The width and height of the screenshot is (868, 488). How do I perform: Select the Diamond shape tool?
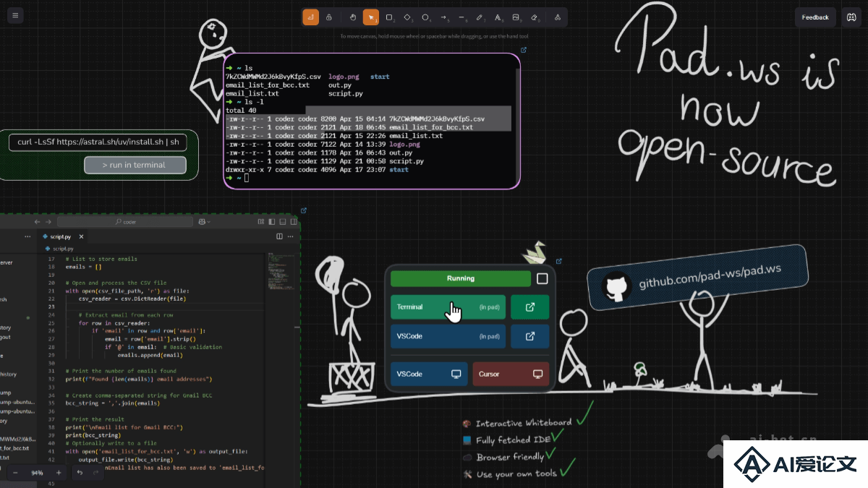pyautogui.click(x=408, y=17)
